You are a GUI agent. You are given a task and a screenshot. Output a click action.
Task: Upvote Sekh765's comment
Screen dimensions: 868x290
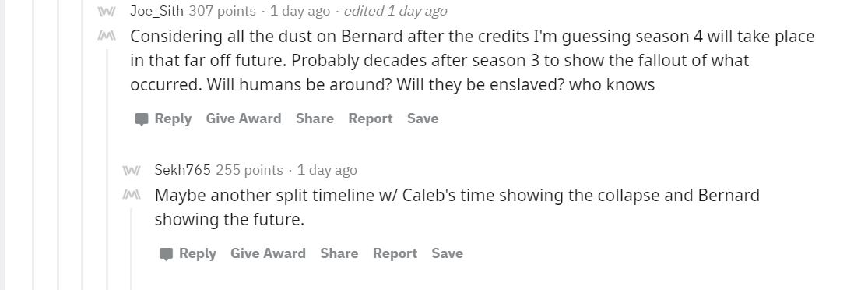(131, 171)
